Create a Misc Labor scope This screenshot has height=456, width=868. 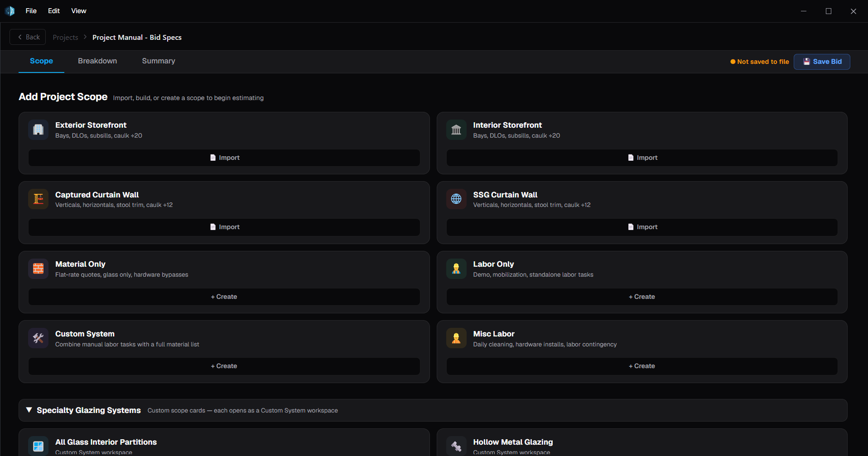(x=642, y=366)
